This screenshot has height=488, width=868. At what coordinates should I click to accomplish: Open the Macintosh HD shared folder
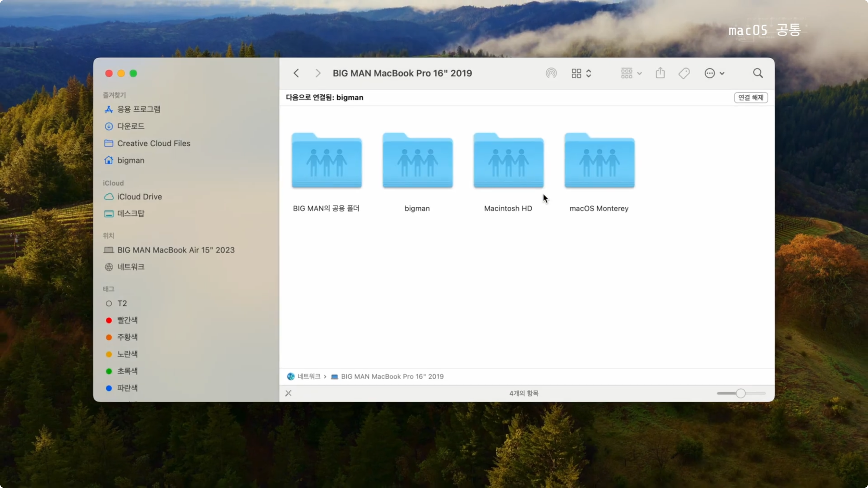pyautogui.click(x=508, y=161)
